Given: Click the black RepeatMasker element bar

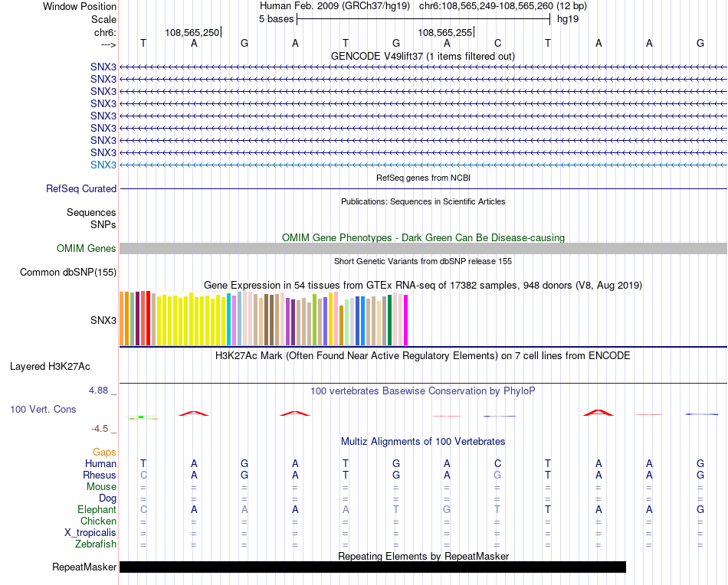Looking at the screenshot, I should point(373,567).
